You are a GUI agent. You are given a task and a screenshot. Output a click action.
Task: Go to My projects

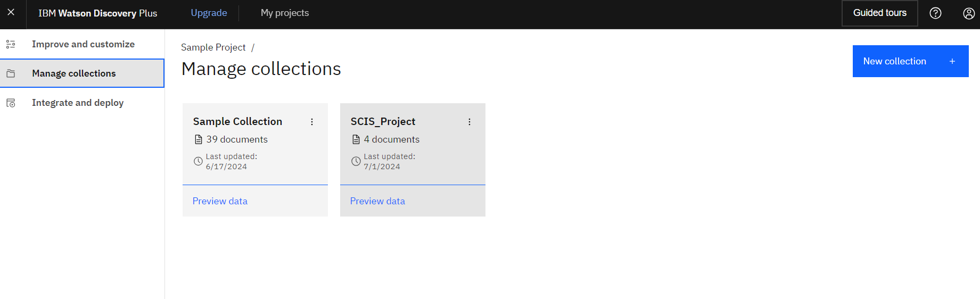(285, 13)
